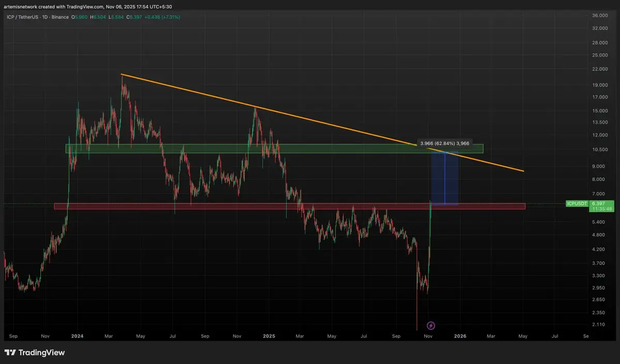Viewport: 620px width, 364px height.
Task: Click the 15.000 price axis label
Action: point(599,111)
